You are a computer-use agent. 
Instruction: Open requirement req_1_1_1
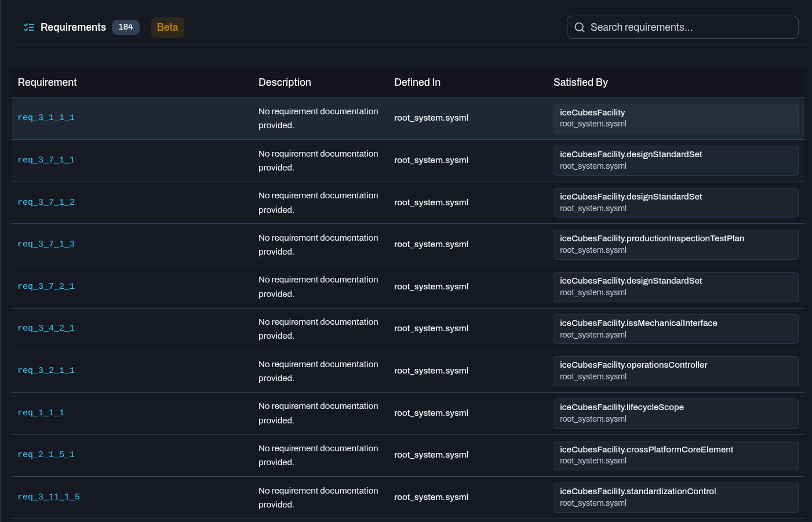tap(41, 413)
